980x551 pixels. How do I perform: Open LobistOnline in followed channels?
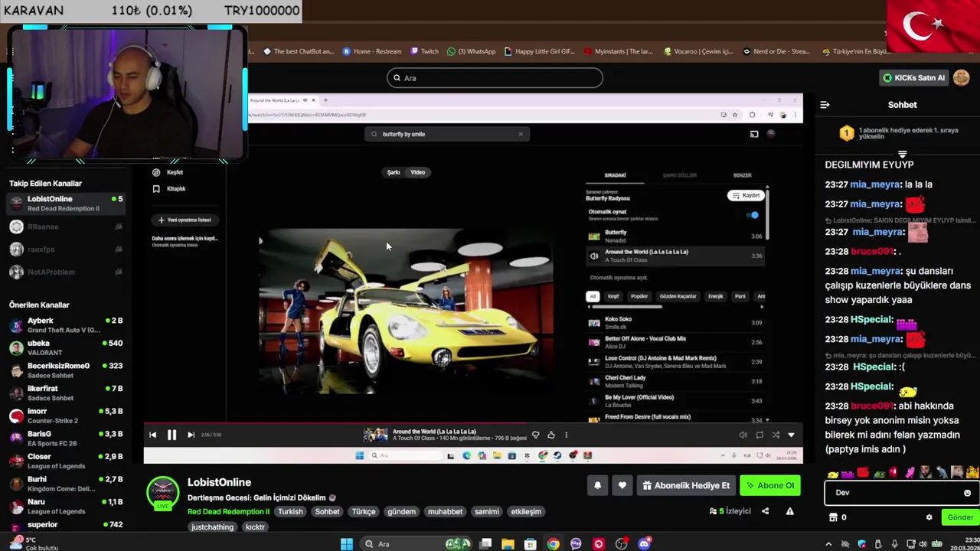[65, 203]
